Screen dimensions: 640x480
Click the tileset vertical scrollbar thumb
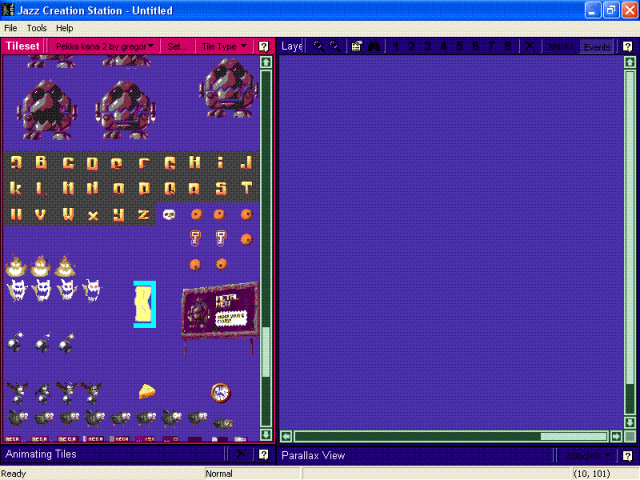point(266,352)
